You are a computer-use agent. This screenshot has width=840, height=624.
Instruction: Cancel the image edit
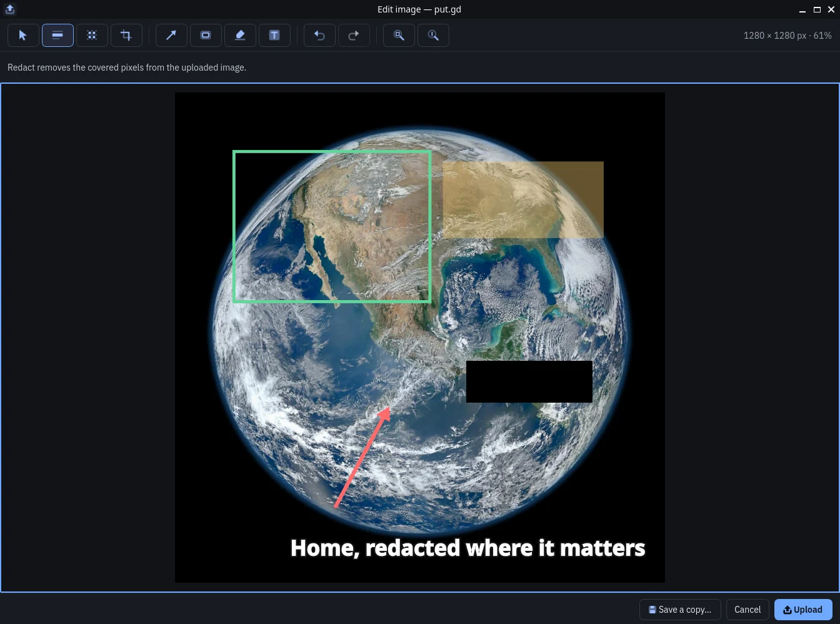[x=747, y=610]
